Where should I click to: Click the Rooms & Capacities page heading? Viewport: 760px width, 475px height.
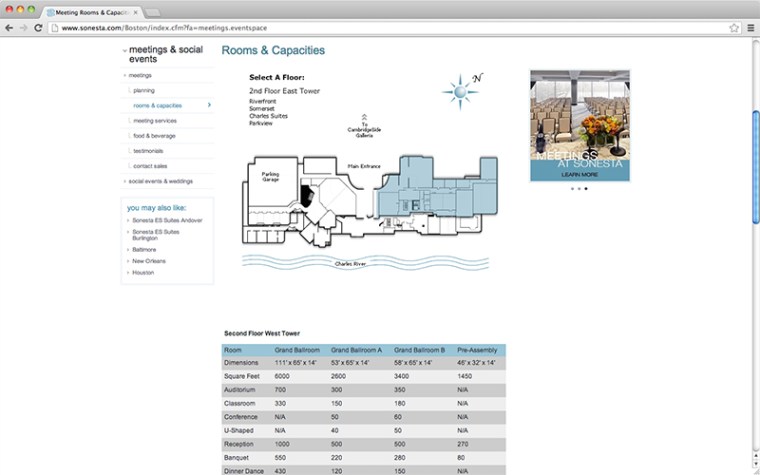[273, 50]
